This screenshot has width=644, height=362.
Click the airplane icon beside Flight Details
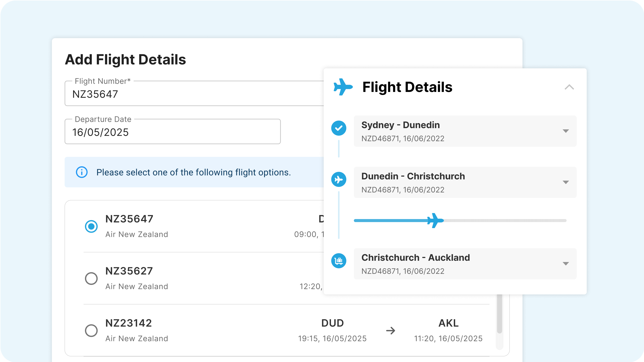[x=343, y=87]
